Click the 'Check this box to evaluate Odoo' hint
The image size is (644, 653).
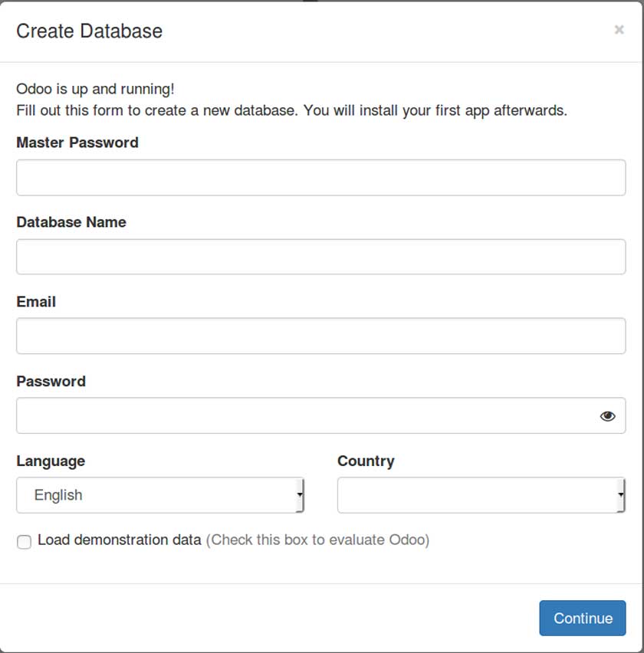[317, 540]
